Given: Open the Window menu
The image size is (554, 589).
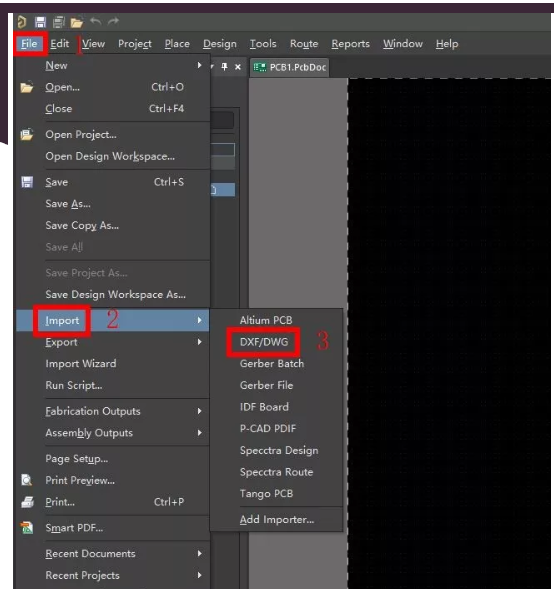Looking at the screenshot, I should [x=403, y=44].
